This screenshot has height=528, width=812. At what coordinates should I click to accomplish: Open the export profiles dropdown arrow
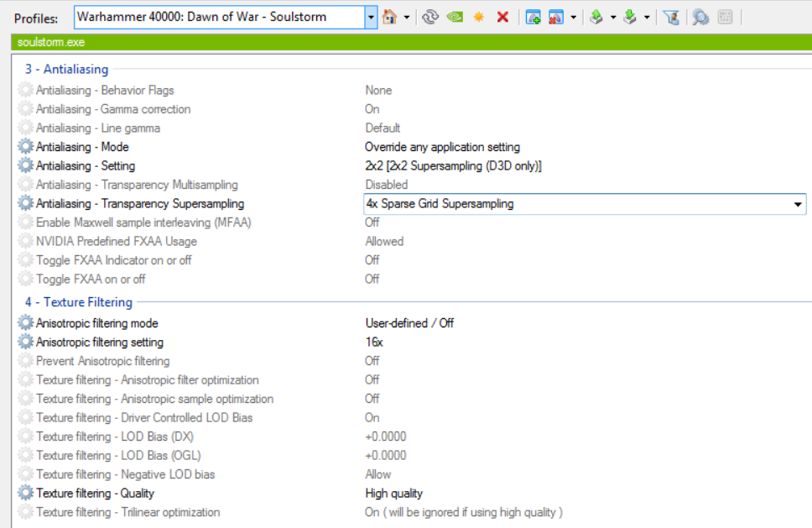point(613,17)
